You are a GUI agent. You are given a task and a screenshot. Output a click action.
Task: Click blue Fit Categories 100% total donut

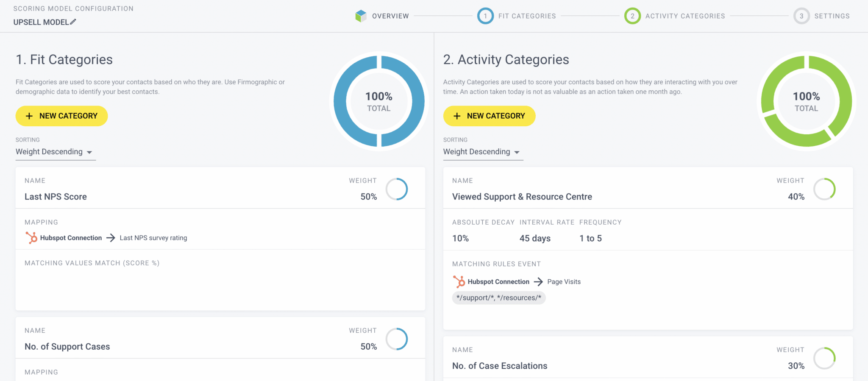pyautogui.click(x=379, y=101)
